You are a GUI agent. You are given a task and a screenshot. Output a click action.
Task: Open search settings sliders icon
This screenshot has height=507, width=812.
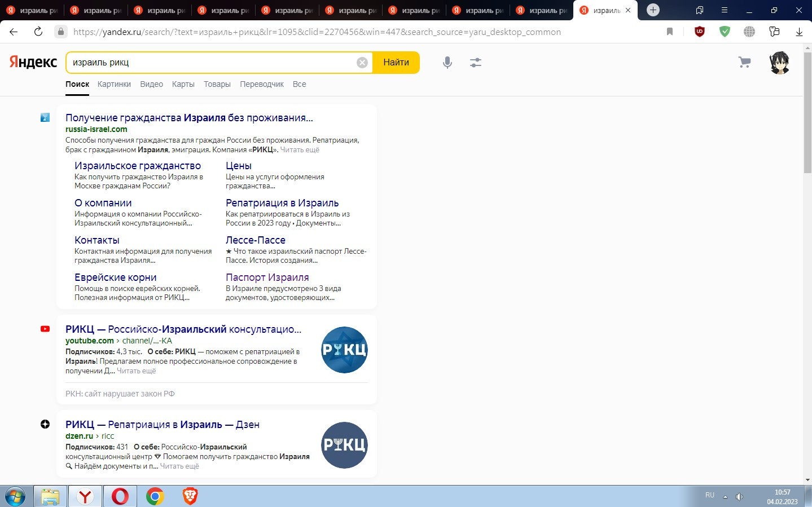[476, 63]
